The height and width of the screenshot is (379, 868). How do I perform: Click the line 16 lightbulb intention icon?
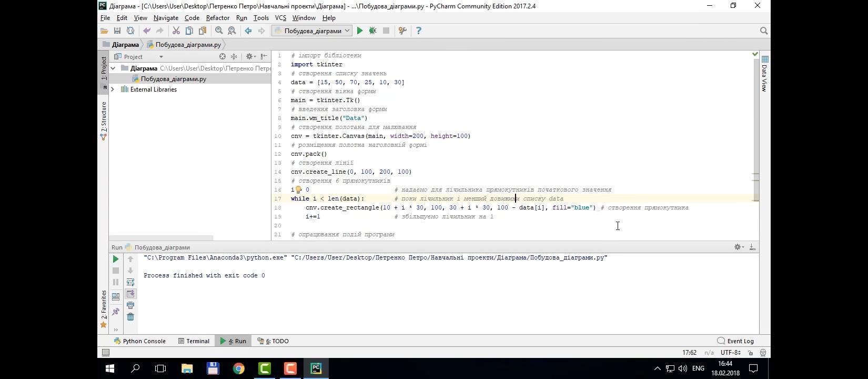pos(298,189)
